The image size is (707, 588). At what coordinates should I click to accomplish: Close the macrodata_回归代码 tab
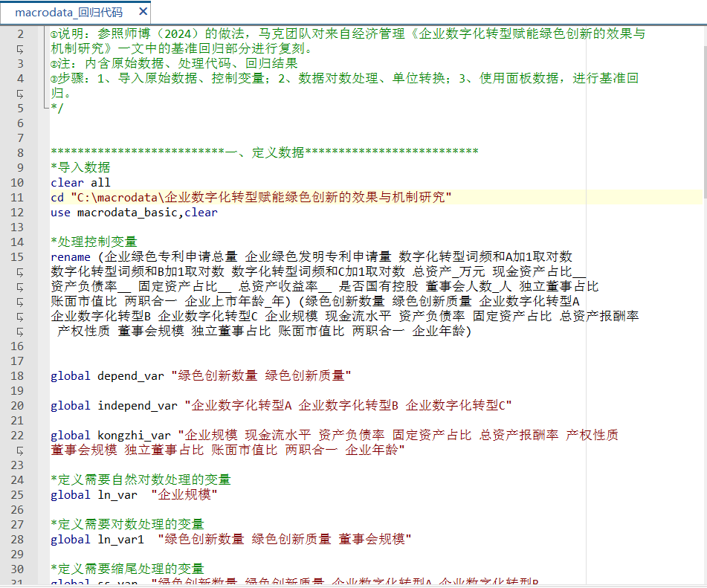coord(139,13)
